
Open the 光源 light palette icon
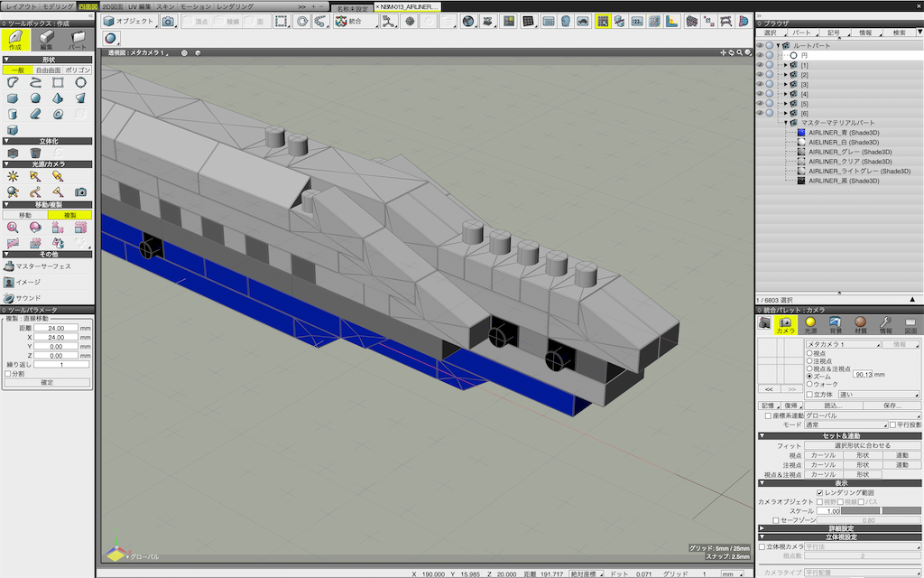coord(811,324)
